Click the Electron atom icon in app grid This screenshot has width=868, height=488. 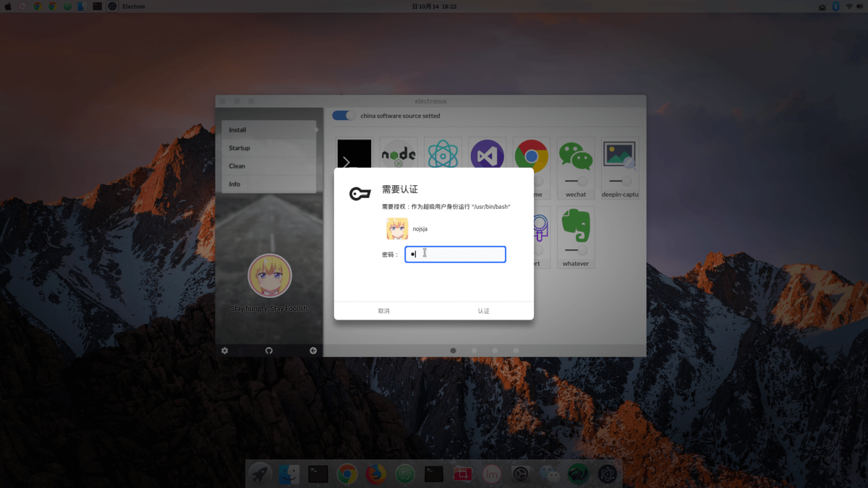click(x=443, y=154)
